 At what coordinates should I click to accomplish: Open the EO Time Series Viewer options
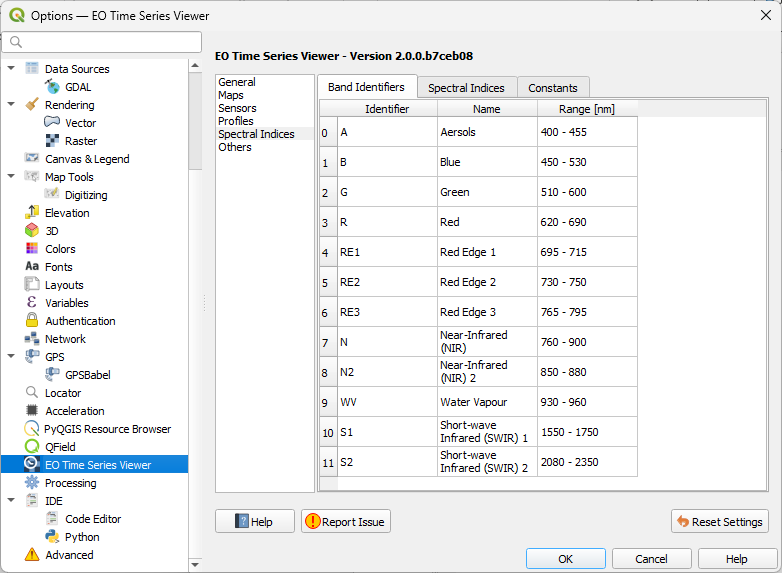pyautogui.click(x=95, y=464)
